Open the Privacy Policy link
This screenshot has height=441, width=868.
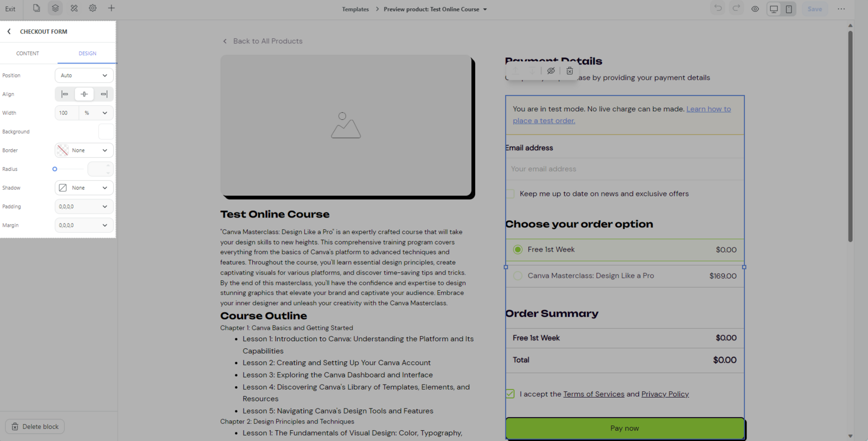[665, 394]
